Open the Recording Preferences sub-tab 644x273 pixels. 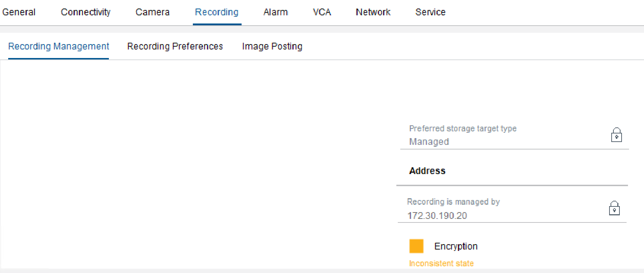pyautogui.click(x=175, y=46)
